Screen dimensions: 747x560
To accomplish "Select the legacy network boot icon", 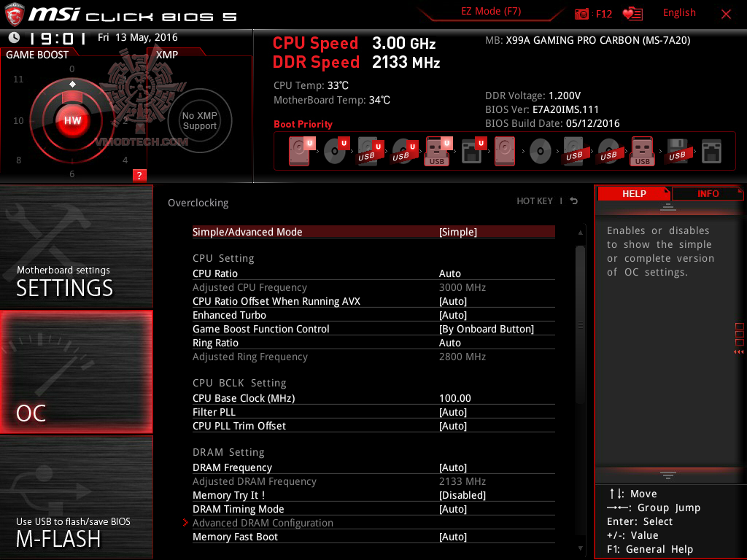I will tap(711, 151).
